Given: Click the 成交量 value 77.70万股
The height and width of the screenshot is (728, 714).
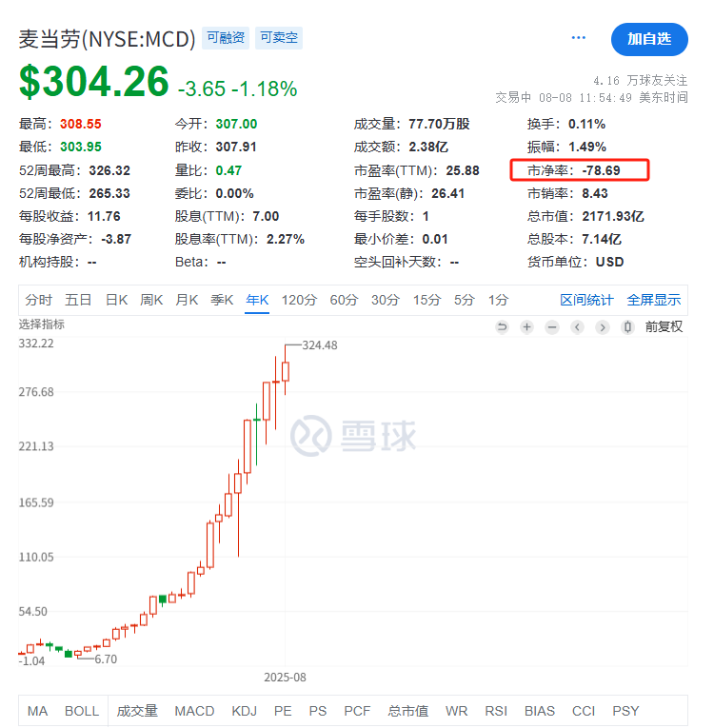Looking at the screenshot, I should (x=439, y=124).
